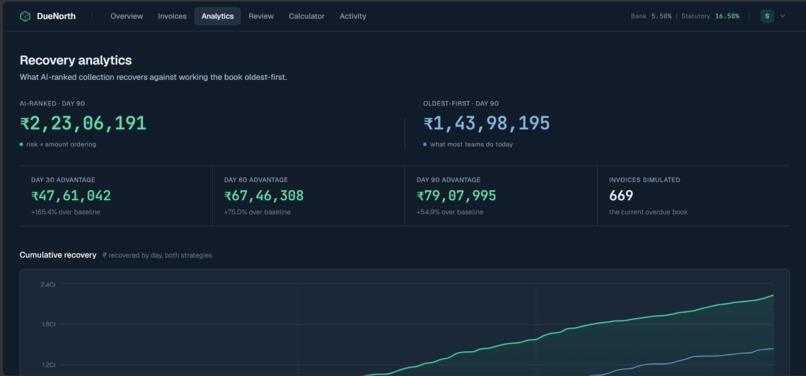Viewport: 806px width, 376px height.
Task: Open the Overview tab
Action: coord(126,16)
